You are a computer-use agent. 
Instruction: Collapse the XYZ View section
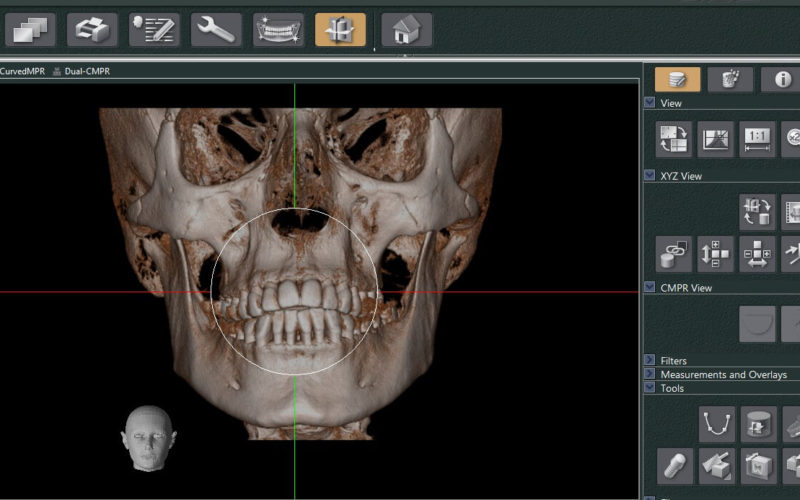click(x=650, y=176)
